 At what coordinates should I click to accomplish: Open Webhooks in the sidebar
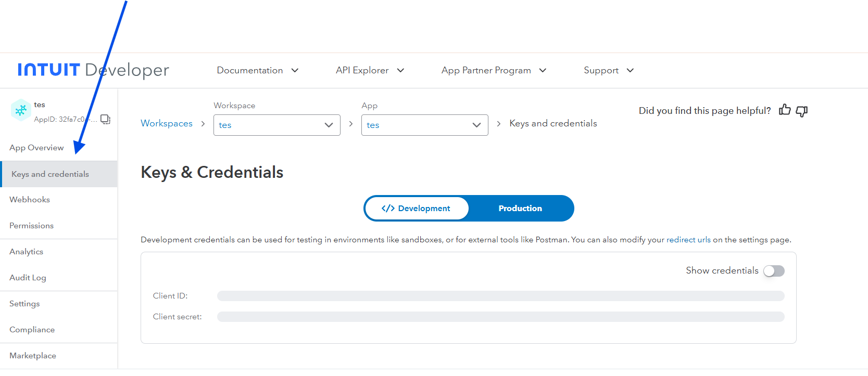[30, 200]
